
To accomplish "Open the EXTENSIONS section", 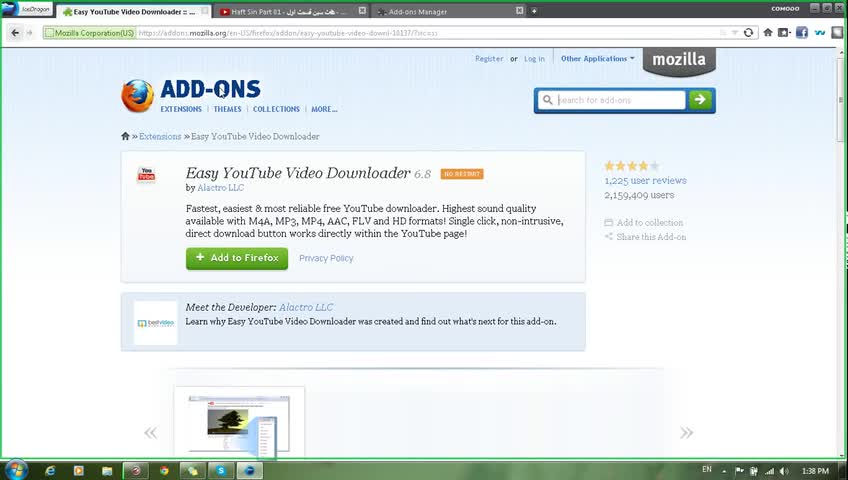I will pyautogui.click(x=181, y=109).
